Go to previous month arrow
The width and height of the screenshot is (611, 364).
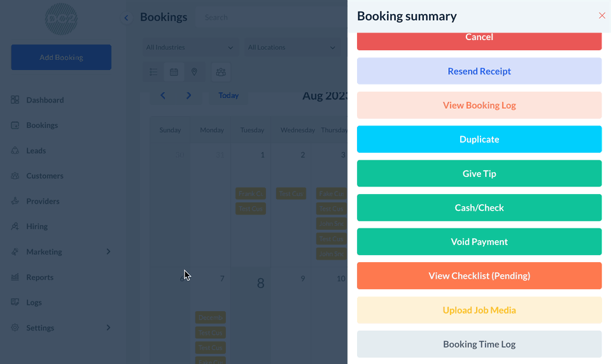point(163,95)
